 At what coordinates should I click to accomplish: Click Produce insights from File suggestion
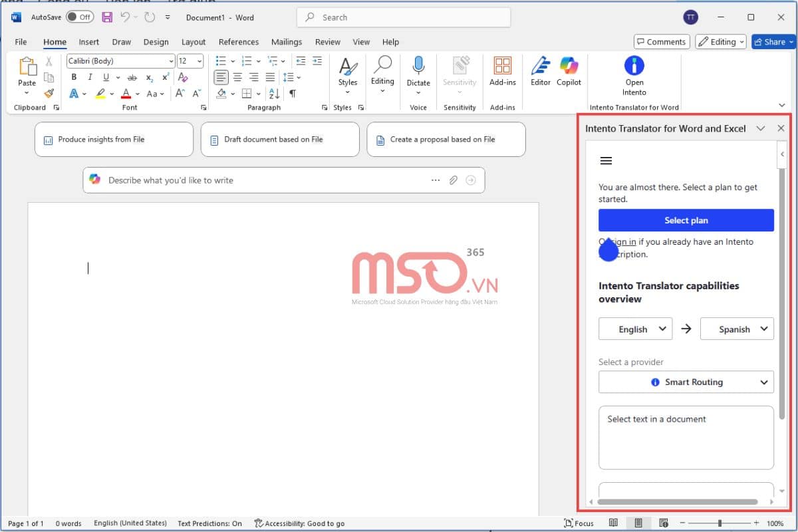[114, 140]
